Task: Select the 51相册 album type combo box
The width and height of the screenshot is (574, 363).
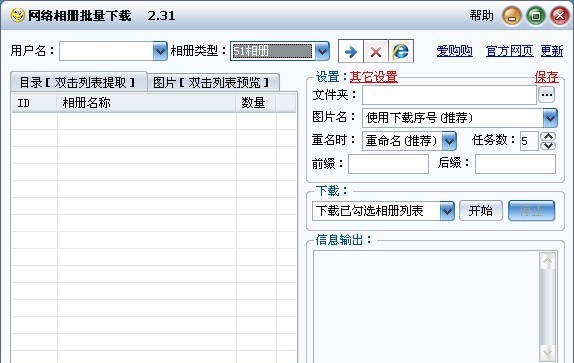Action: point(280,51)
